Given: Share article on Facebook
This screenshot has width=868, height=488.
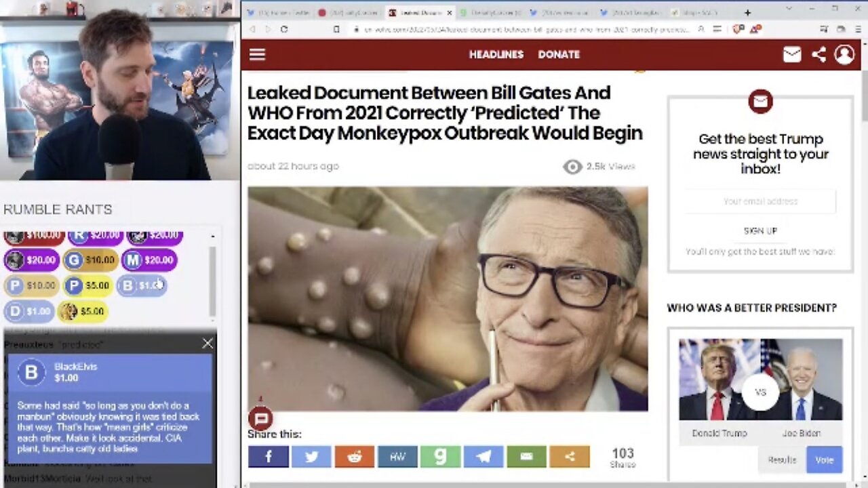Looking at the screenshot, I should 269,457.
